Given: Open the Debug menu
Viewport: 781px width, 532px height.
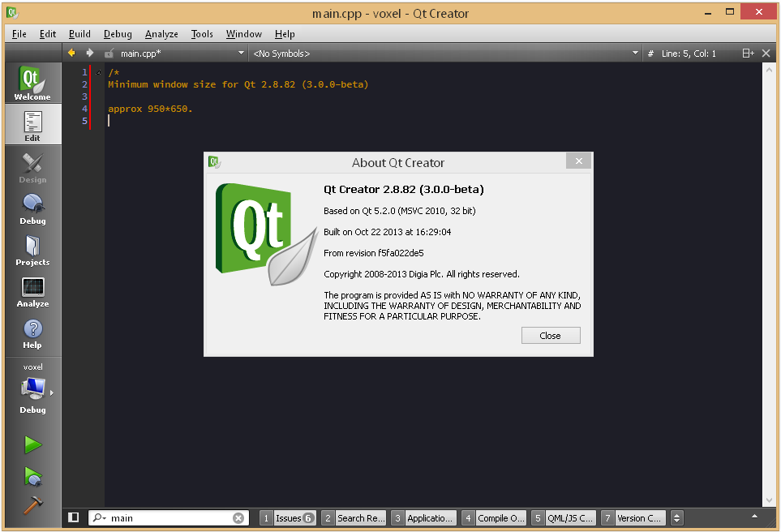Looking at the screenshot, I should click(118, 34).
